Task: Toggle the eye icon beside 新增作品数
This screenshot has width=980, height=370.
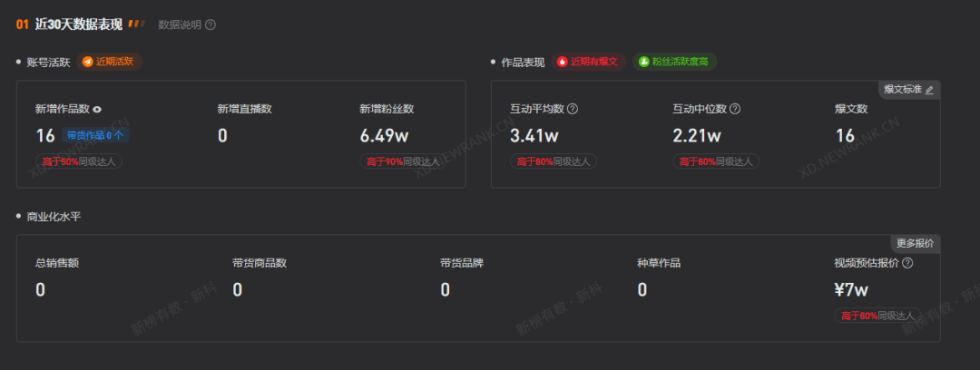Action: coord(97,110)
